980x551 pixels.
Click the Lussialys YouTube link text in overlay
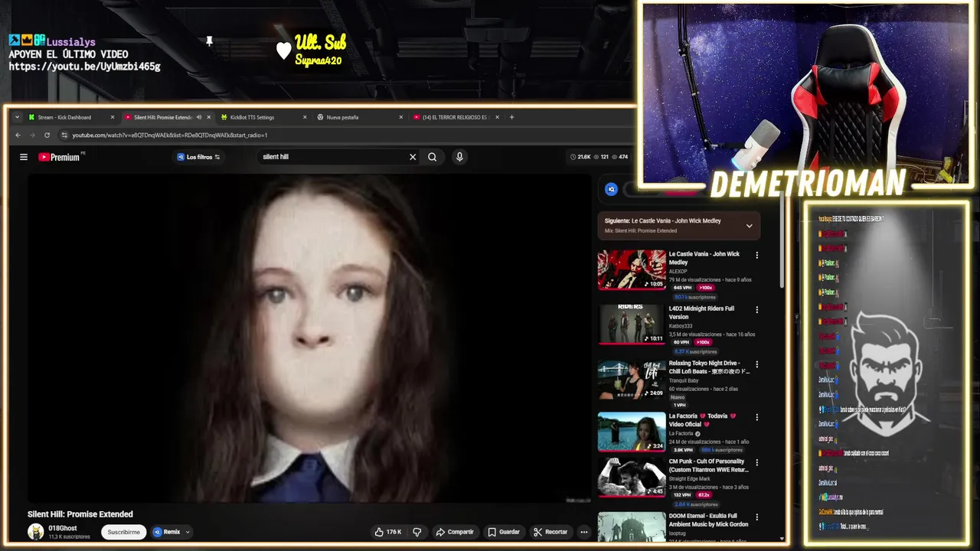[84, 67]
